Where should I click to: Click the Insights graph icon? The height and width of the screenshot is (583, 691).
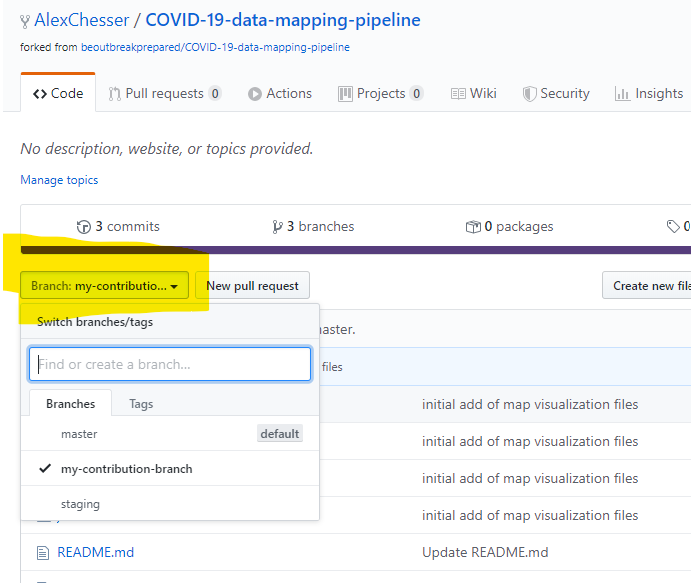[x=622, y=94]
